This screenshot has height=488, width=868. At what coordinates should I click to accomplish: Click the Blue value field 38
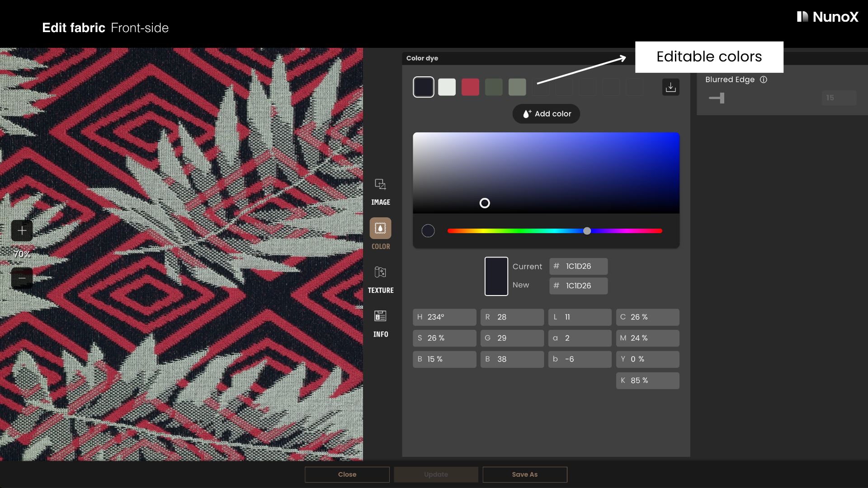tap(512, 359)
